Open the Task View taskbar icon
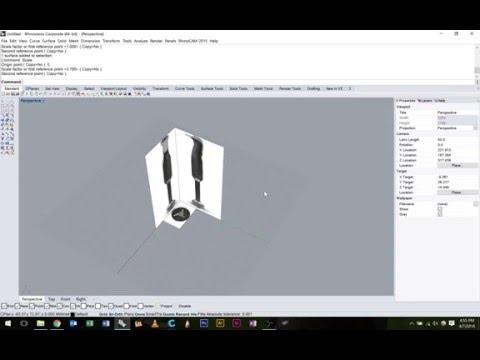The image size is (480, 360). point(24,323)
